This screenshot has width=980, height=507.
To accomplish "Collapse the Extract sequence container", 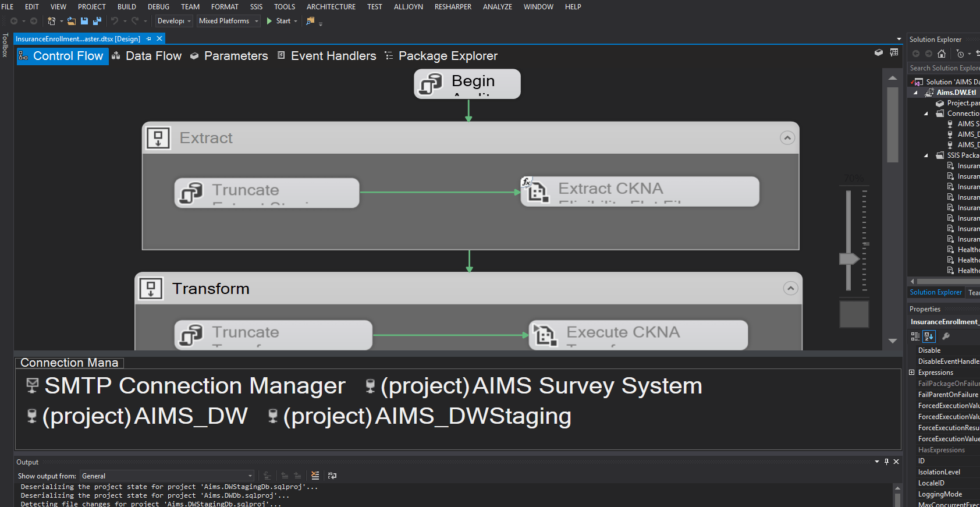I will 787,138.
